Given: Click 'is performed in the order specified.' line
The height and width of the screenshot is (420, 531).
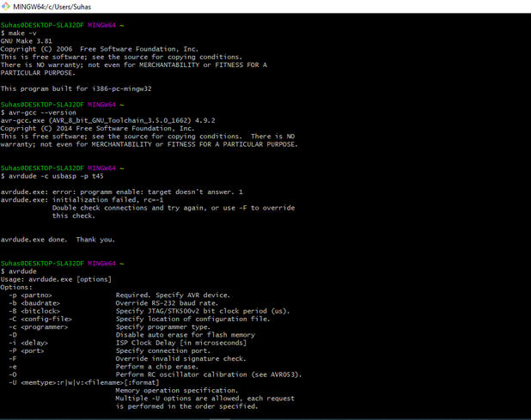Looking at the screenshot, I should (186, 406).
